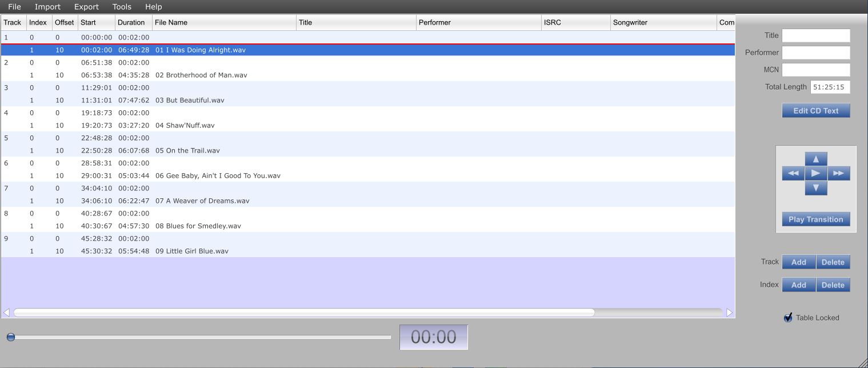
Task: Click the Track Delete button
Action: [x=833, y=262]
